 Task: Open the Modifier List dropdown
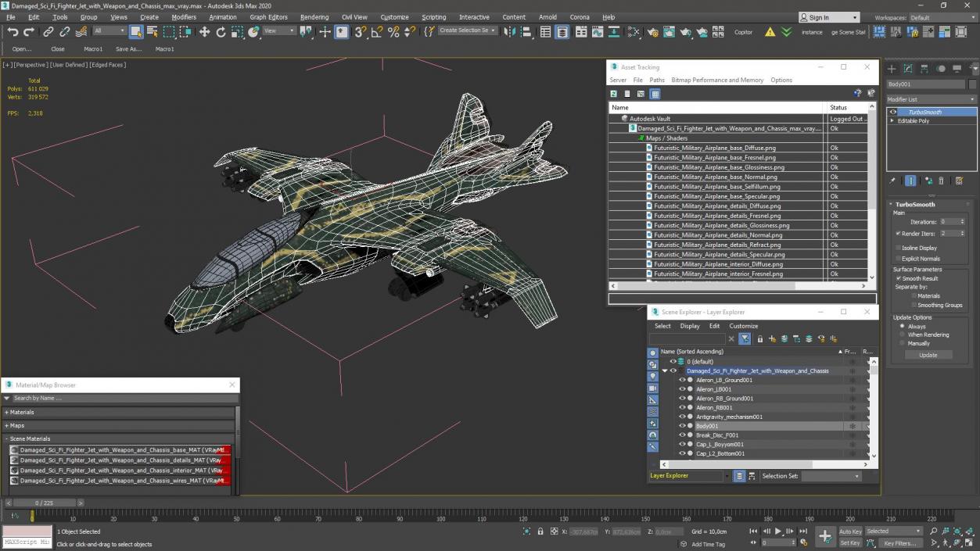[930, 99]
